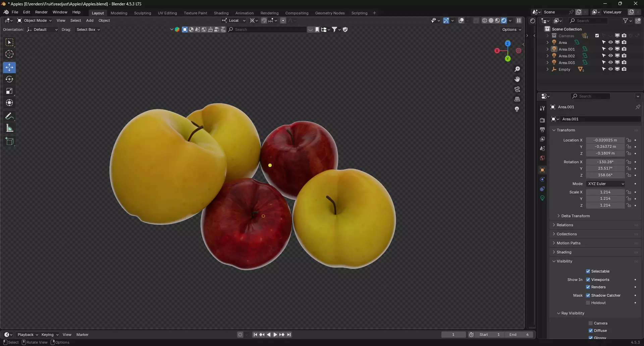This screenshot has width=644, height=346.
Task: Play the animation forward
Action: tap(275, 335)
